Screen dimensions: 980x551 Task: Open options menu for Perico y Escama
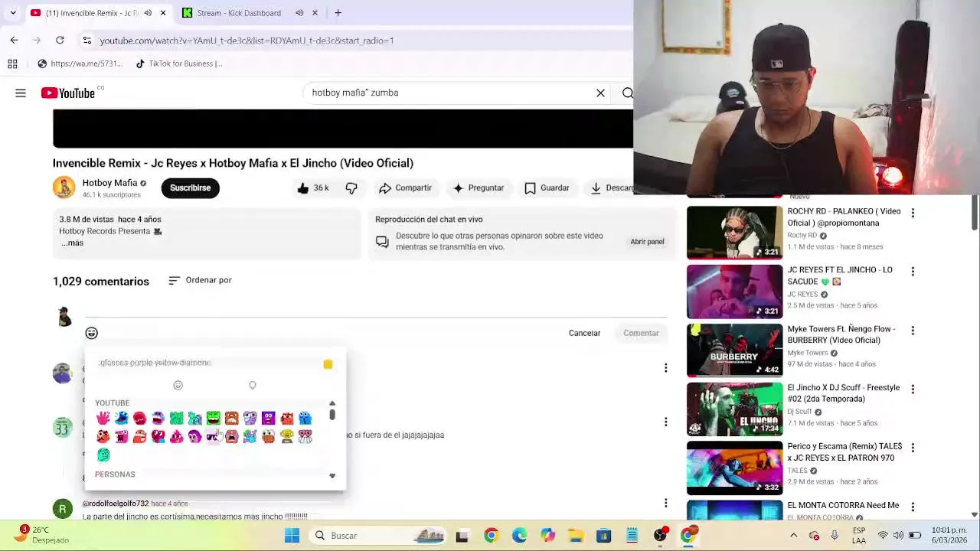coord(913,448)
